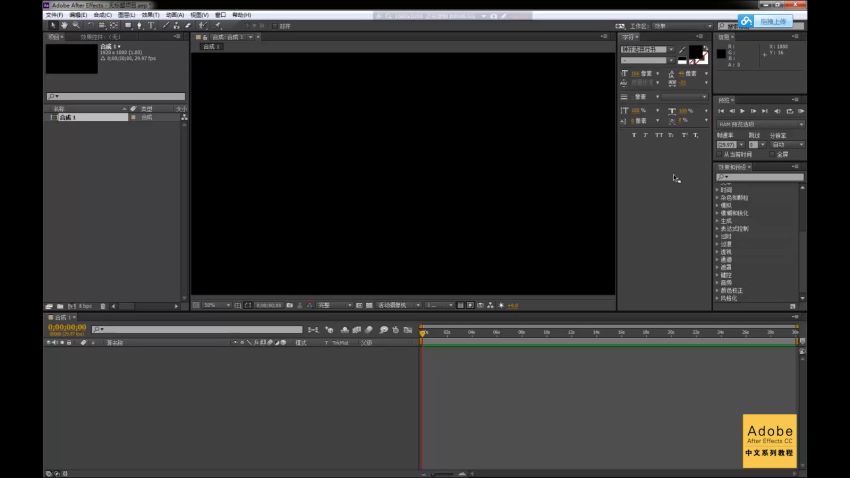Screen dimensions: 850x478
Task: Open viewer magnification 50% dropdown
Action: click(x=217, y=306)
